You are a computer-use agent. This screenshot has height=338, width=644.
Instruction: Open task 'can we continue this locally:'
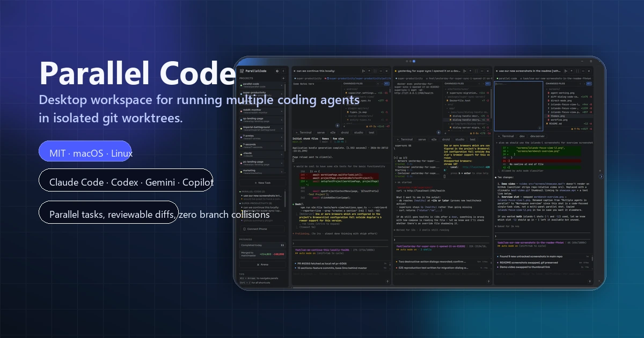point(261,207)
